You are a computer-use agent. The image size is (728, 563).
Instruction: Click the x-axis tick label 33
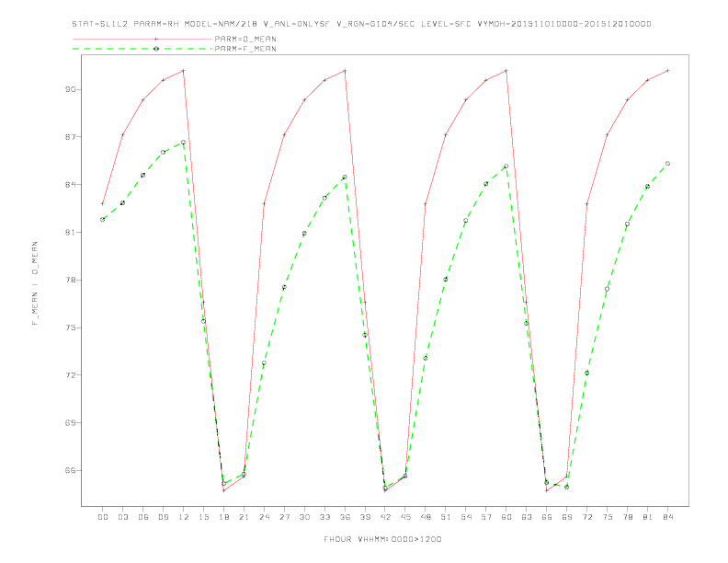[324, 517]
